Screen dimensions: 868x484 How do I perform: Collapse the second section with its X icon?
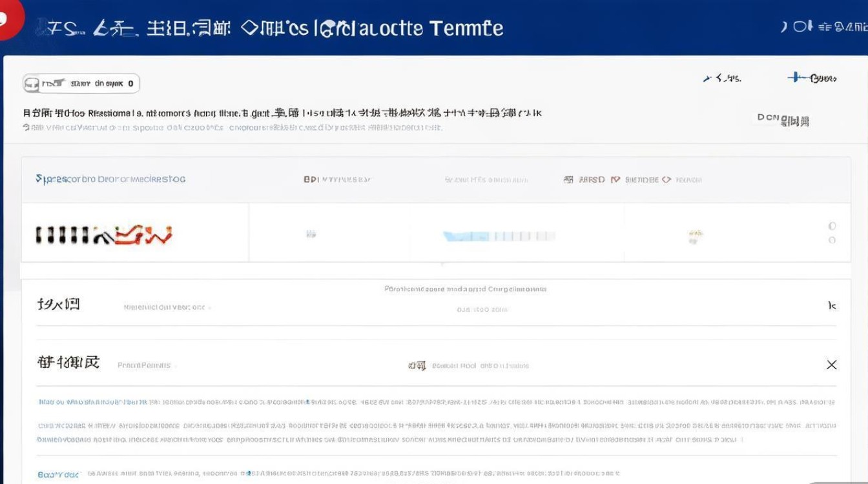832,365
